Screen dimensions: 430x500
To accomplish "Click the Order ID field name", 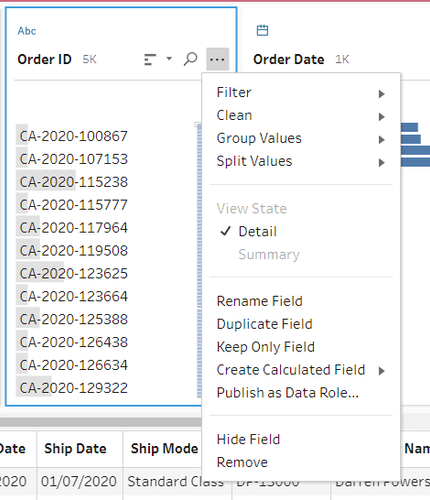I will [44, 60].
